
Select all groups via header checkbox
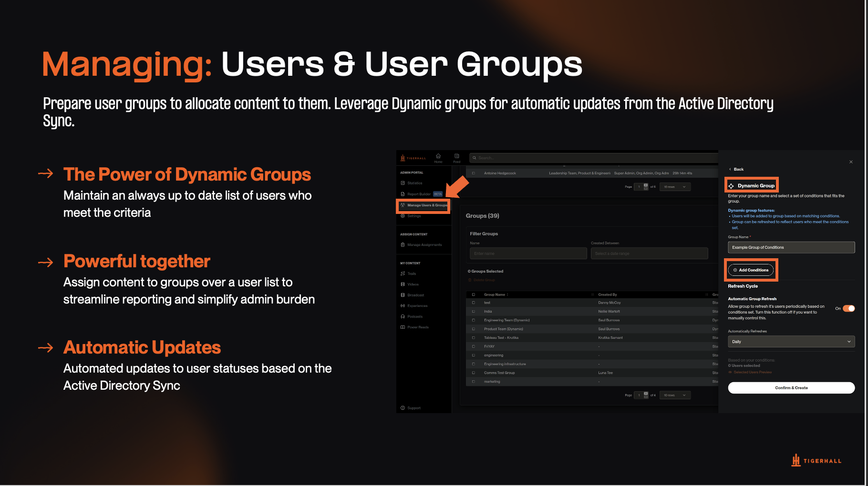pos(474,294)
